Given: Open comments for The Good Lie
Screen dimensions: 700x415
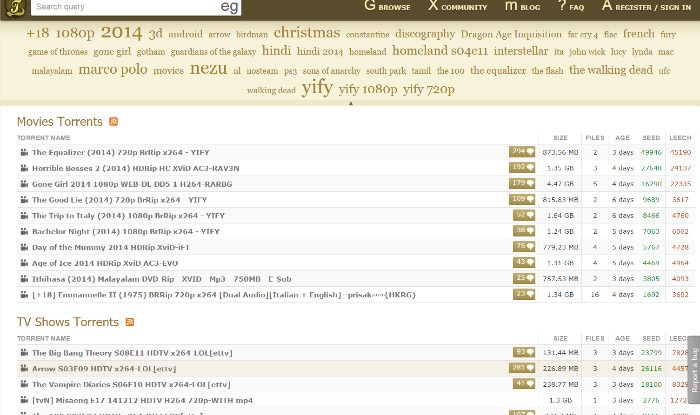Looking at the screenshot, I should click(522, 199).
